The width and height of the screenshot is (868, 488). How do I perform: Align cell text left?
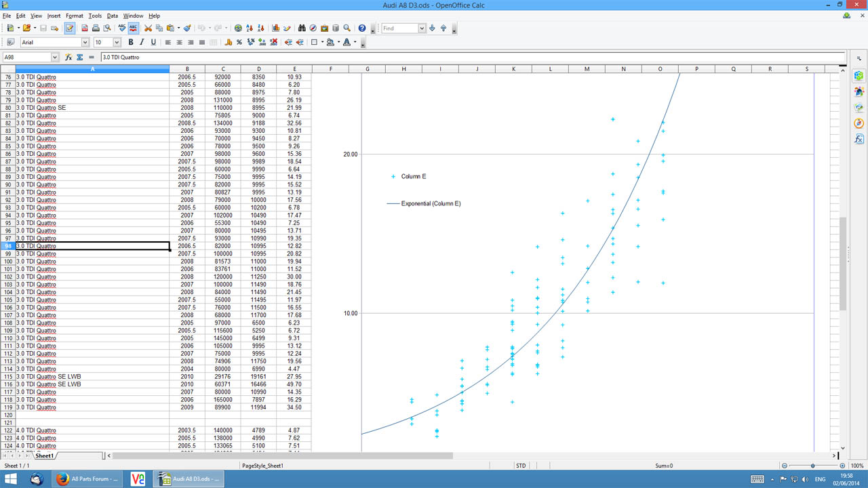click(x=168, y=42)
